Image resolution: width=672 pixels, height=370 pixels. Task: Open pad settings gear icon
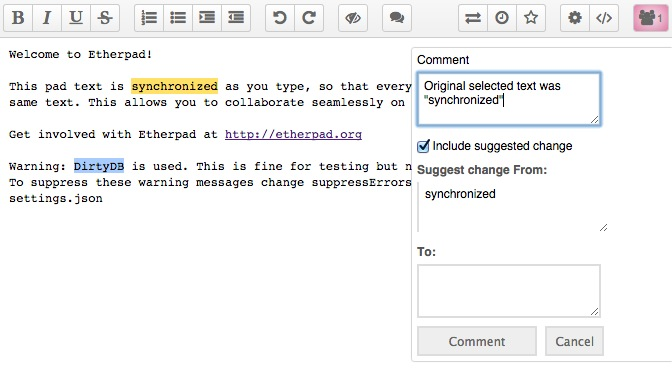[x=575, y=18]
